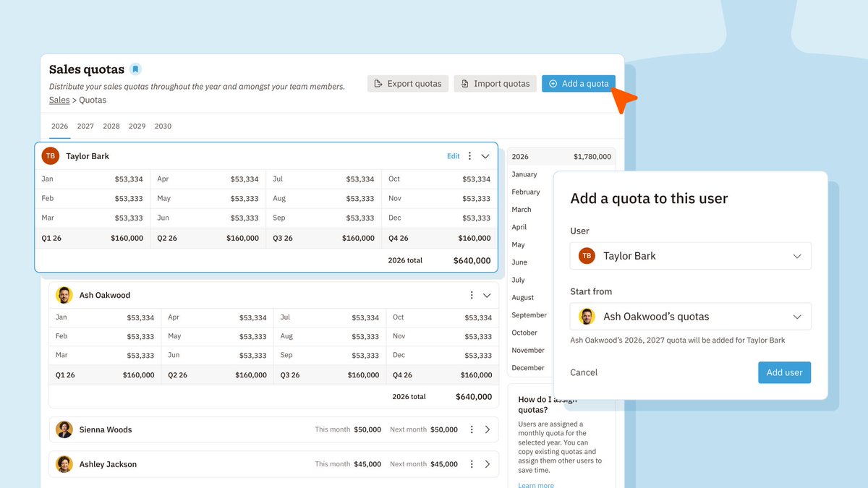Click Taylor Bark's Q1 26 quarter cell
Image resolution: width=868 pixels, height=488 pixels.
click(x=93, y=238)
